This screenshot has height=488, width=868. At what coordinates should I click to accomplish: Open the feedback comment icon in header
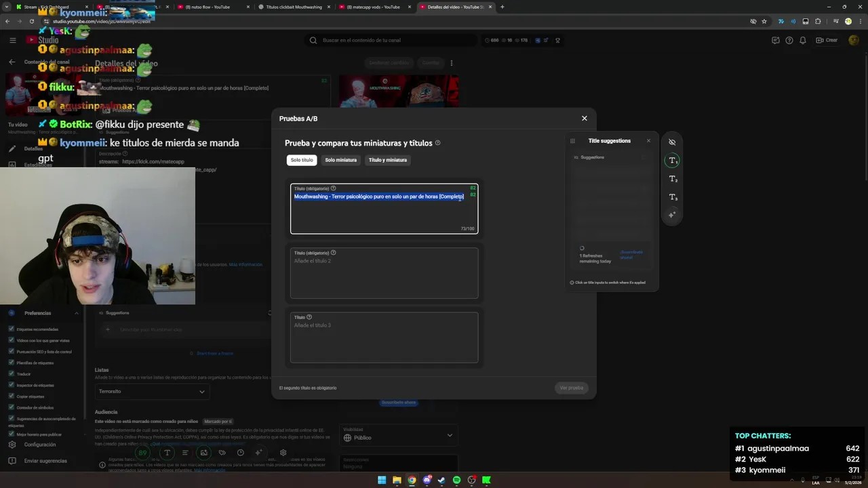776,40
